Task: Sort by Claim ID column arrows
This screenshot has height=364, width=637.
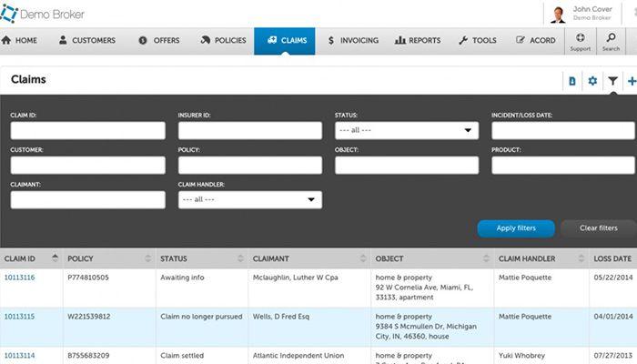Action: (x=55, y=258)
